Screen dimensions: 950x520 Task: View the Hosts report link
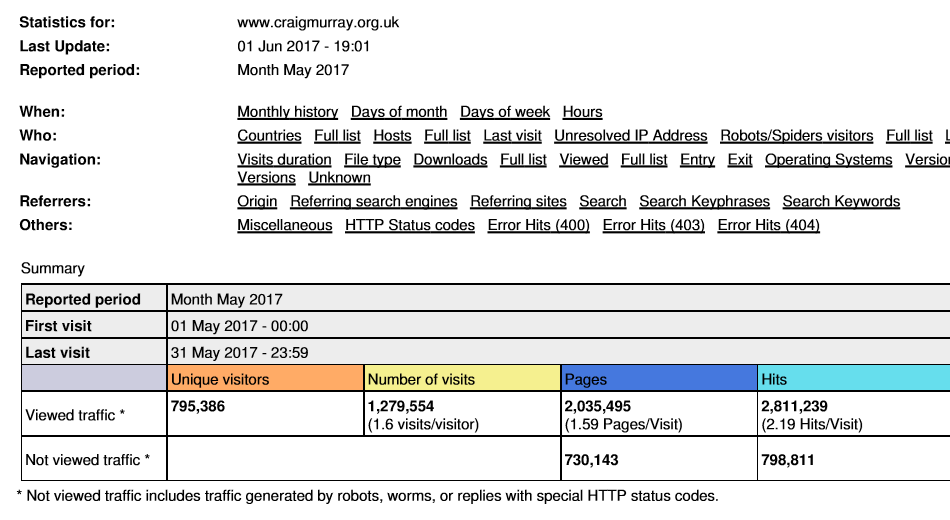click(x=392, y=136)
